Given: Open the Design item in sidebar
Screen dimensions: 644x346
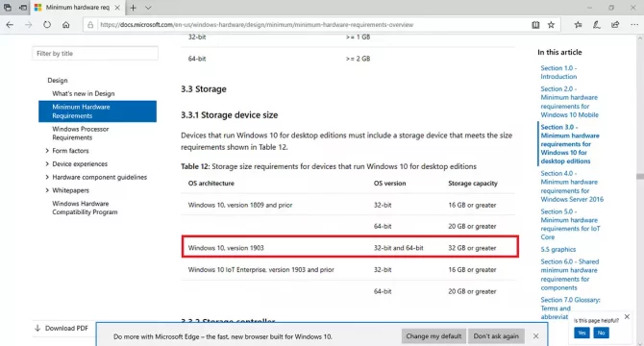Looking at the screenshot, I should 58,80.
